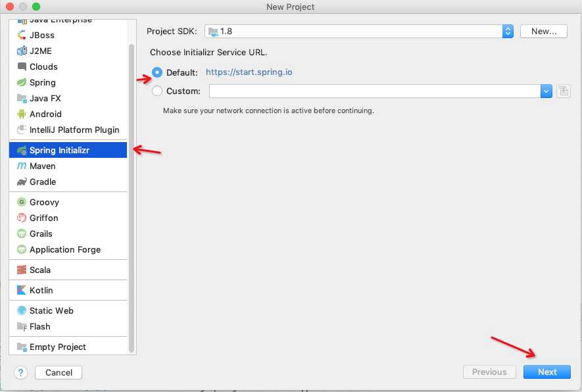
Task: Click the red close window button
Action: pos(10,7)
